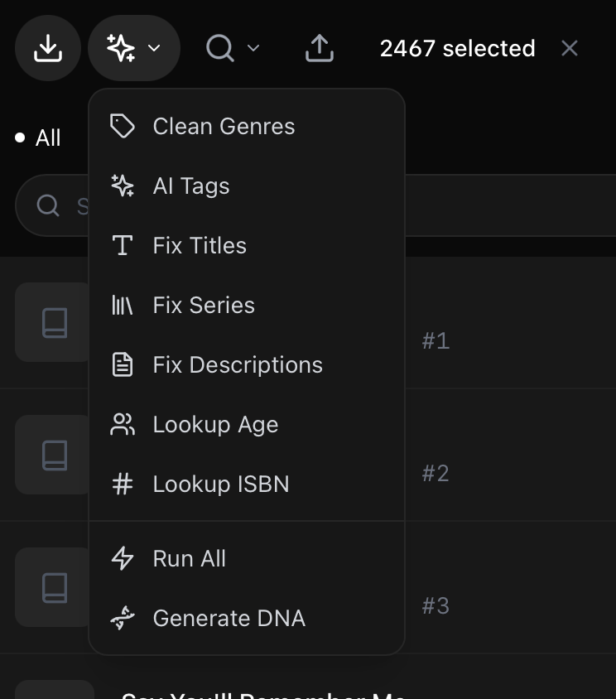Select Clean Genres from the menu
Screen dimensions: 616x699
pos(224,126)
